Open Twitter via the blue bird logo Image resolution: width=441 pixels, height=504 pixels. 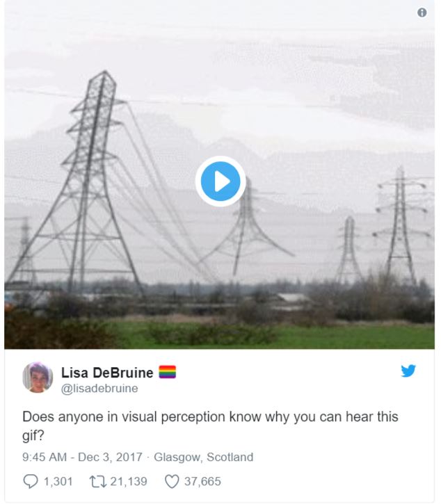coord(408,371)
